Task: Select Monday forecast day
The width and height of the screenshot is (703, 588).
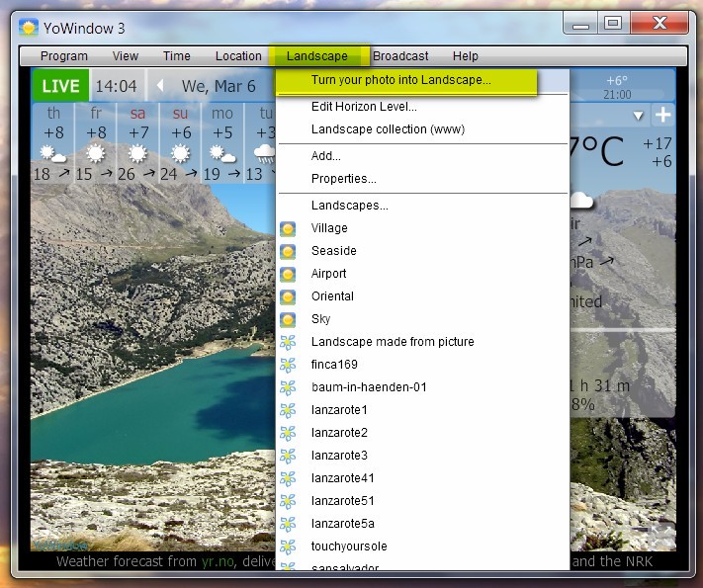Action: pos(222,143)
